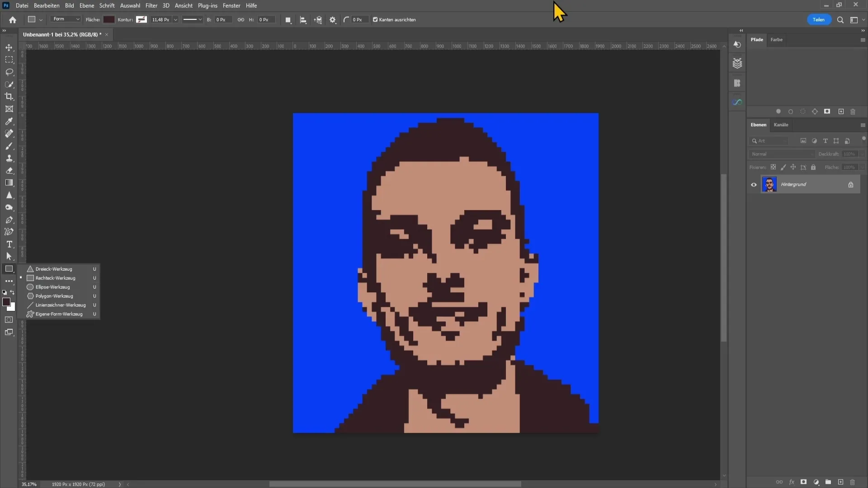Select the Gradient tool in toolbar
The width and height of the screenshot is (868, 488).
click(x=9, y=183)
